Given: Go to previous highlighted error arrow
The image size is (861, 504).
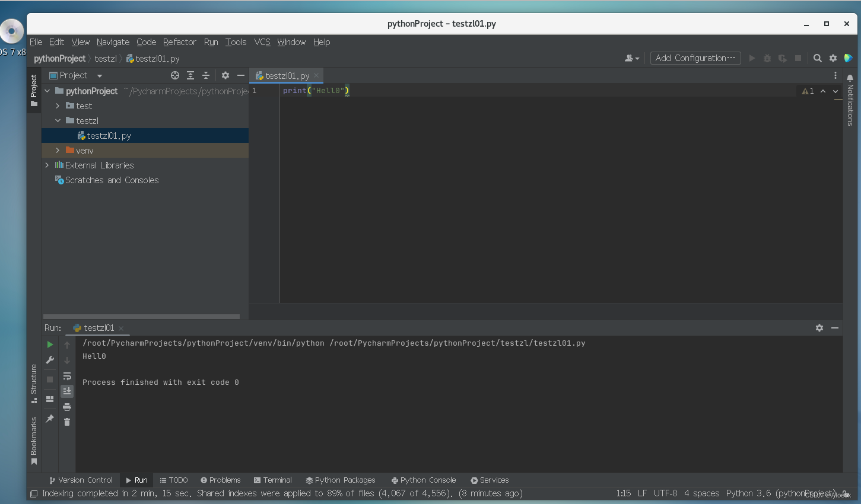Looking at the screenshot, I should pos(823,91).
